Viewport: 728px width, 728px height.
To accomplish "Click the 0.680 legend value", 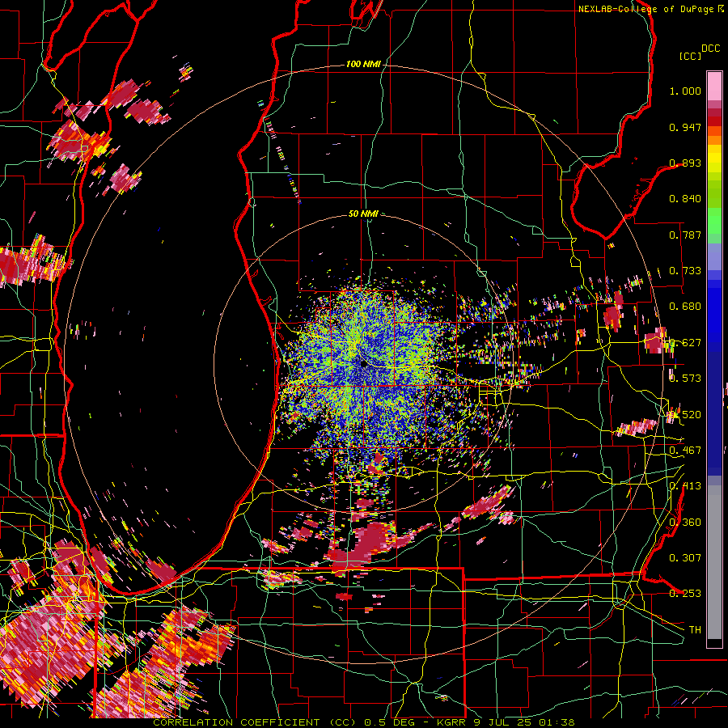I will tap(685, 307).
